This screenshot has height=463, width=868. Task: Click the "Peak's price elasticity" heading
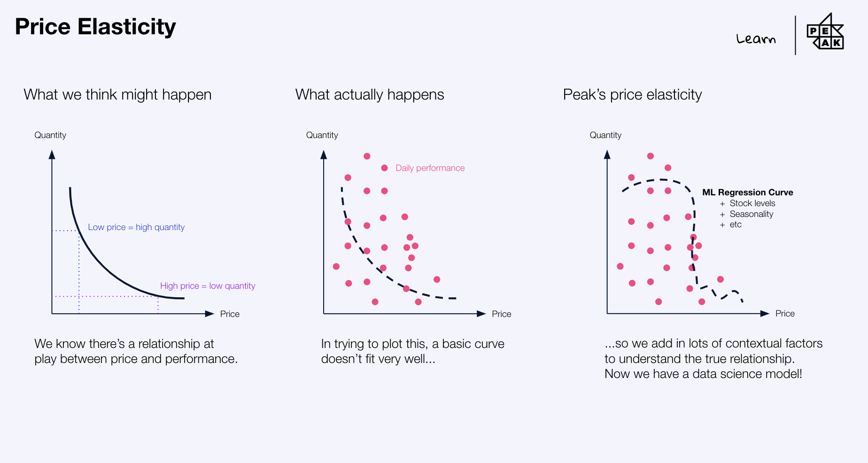click(x=632, y=94)
